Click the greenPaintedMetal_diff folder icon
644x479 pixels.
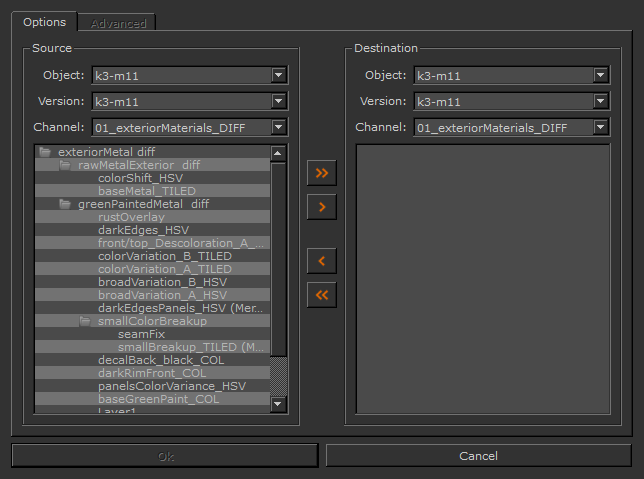click(65, 204)
